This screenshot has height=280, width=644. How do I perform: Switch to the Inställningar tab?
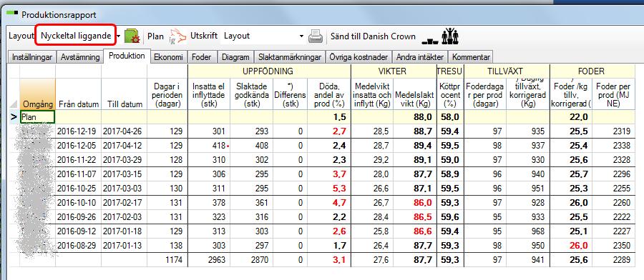tap(32, 57)
